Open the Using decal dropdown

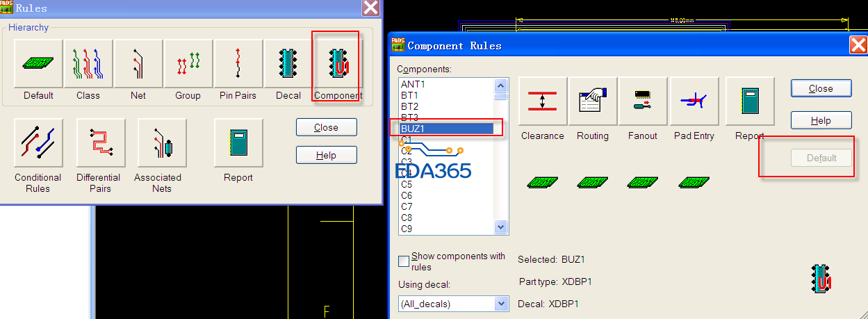(502, 304)
